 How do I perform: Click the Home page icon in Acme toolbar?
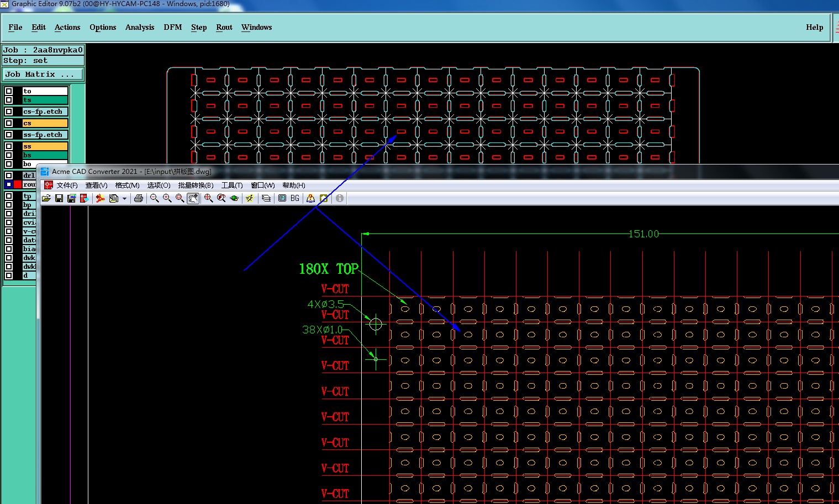[x=324, y=198]
